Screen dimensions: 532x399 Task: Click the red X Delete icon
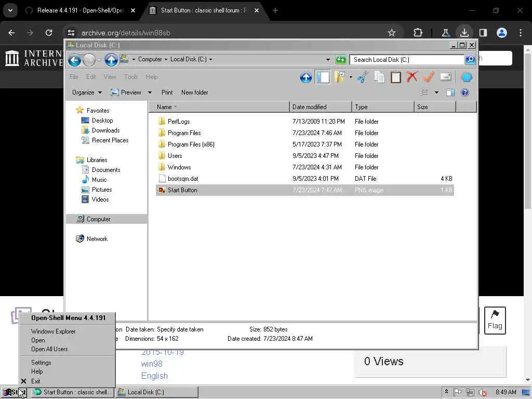coord(412,77)
